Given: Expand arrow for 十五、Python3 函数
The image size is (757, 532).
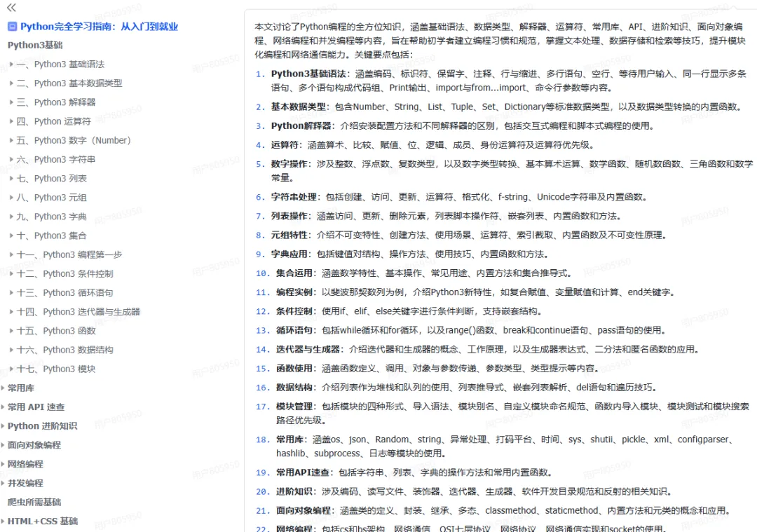Looking at the screenshot, I should coord(11,331).
